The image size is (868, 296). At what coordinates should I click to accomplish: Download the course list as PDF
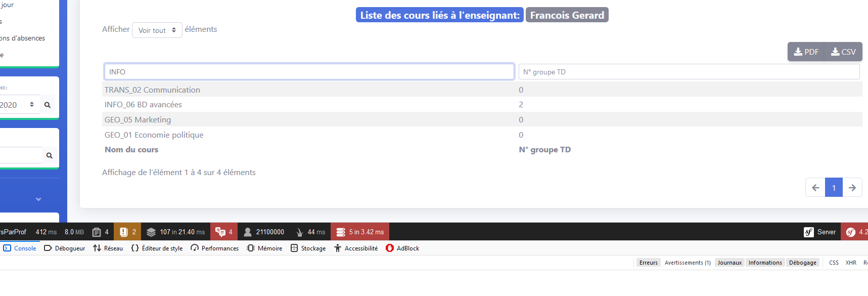(806, 52)
